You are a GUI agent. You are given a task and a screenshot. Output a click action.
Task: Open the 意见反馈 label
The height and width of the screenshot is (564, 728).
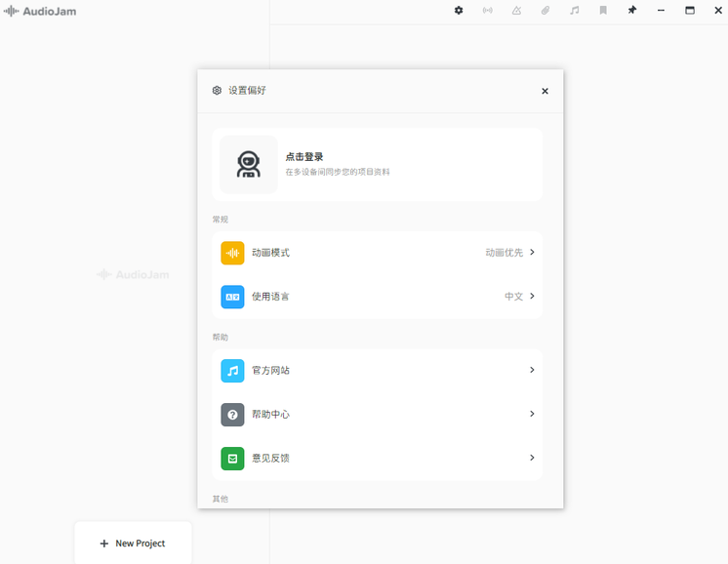[x=270, y=458]
